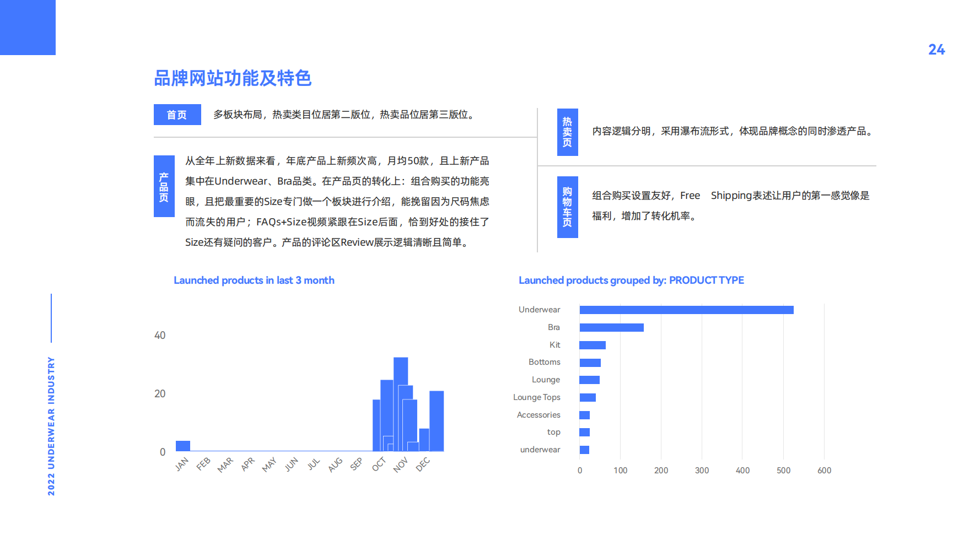Click the Lounge Tops bar
The height and width of the screenshot is (551, 980).
pyautogui.click(x=588, y=397)
